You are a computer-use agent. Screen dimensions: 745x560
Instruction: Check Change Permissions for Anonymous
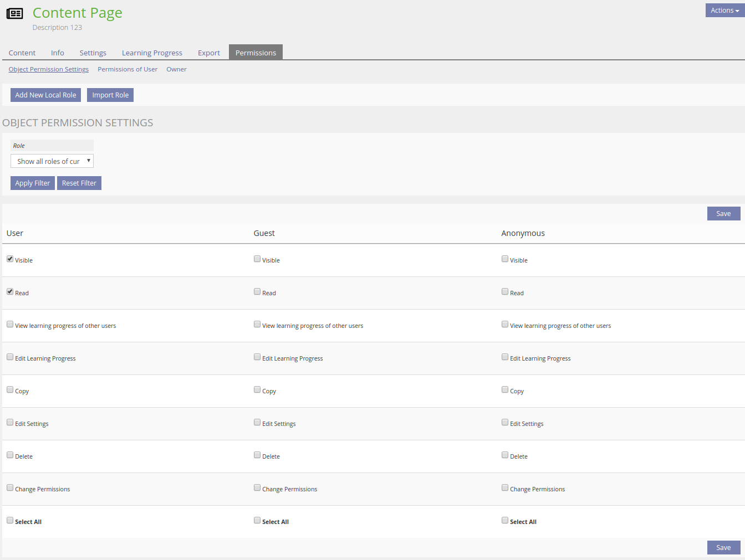pyautogui.click(x=505, y=487)
